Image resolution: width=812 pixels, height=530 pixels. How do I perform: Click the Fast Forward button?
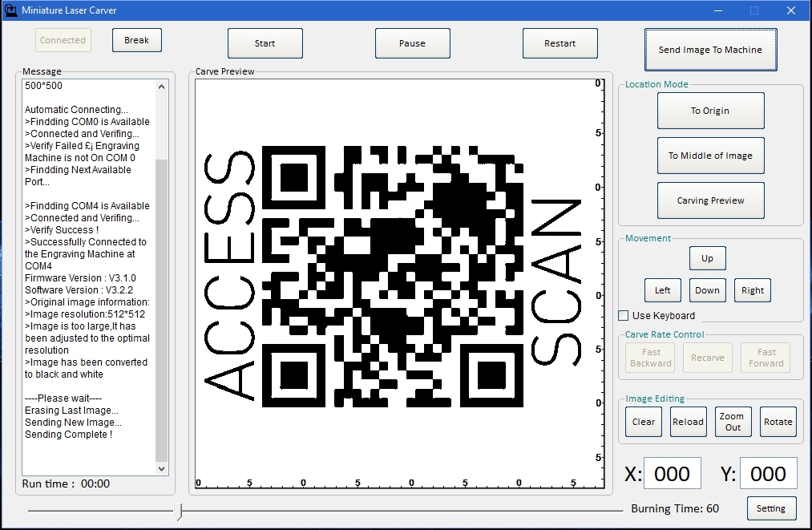[x=766, y=358]
